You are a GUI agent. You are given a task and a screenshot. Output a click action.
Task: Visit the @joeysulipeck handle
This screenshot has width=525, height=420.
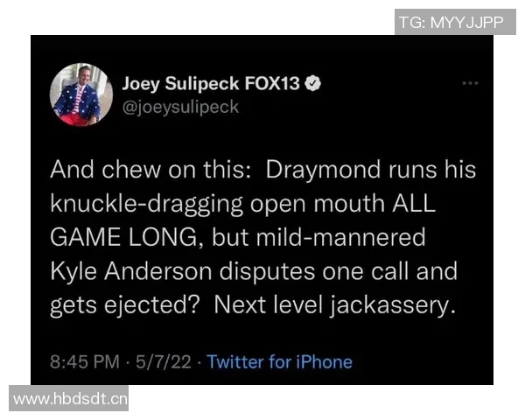(180, 108)
